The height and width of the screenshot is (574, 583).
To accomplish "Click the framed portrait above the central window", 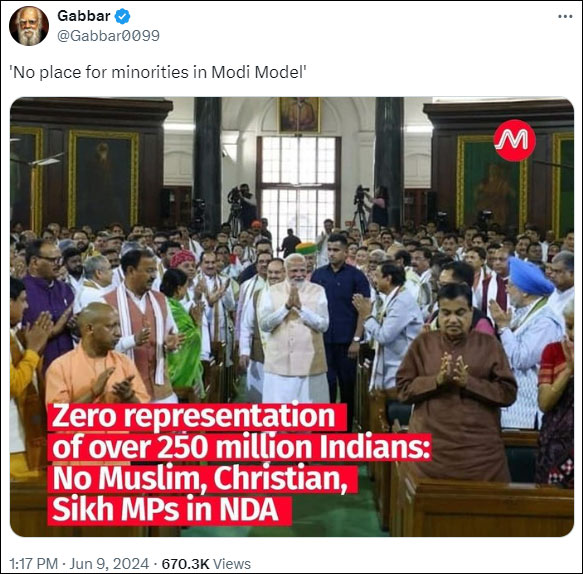I will coord(299,115).
